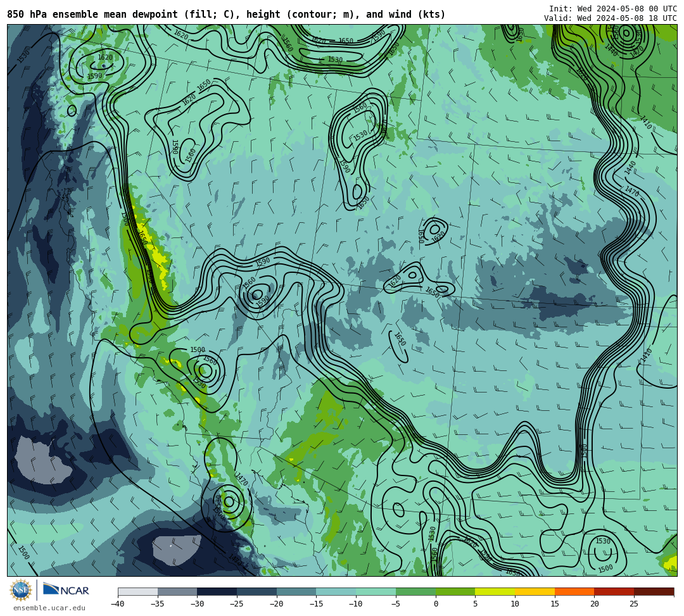Click the -10 colorbar tick label
This screenshot has width=684, height=616.
click(356, 604)
